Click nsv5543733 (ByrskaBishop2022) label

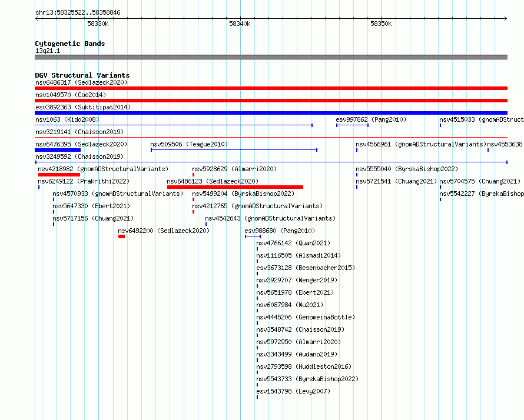(x=307, y=379)
